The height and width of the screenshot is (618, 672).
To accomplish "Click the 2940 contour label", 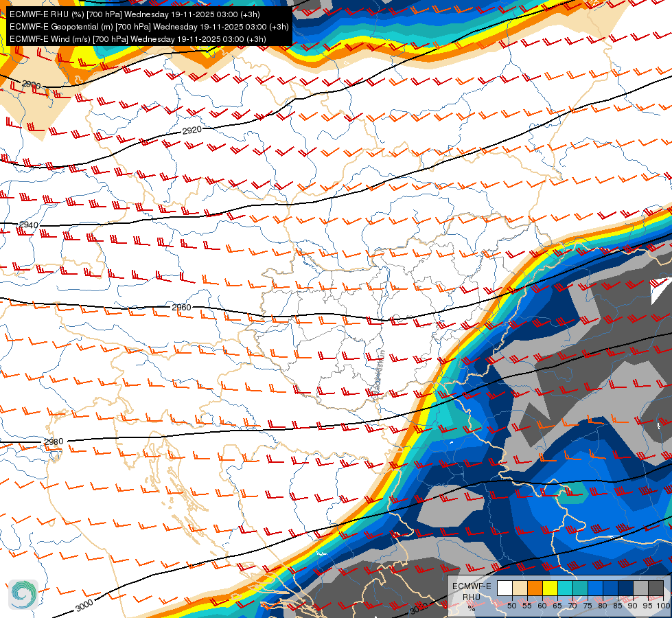I will point(29,225).
